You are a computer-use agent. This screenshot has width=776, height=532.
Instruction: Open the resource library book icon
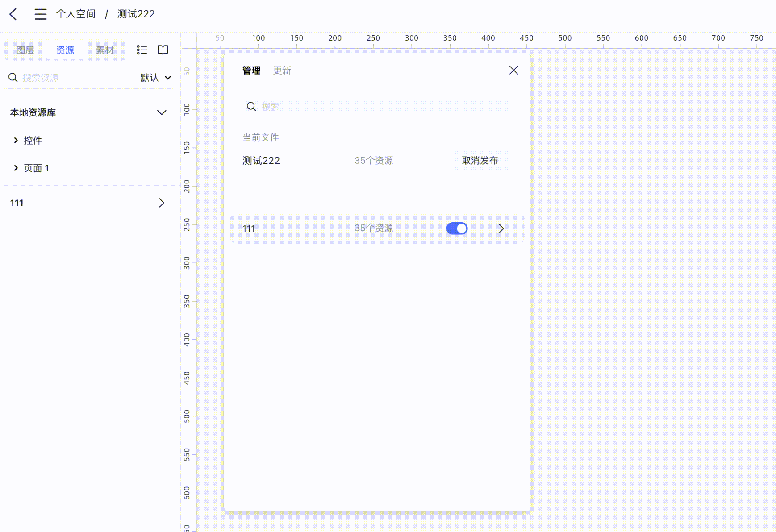point(163,50)
